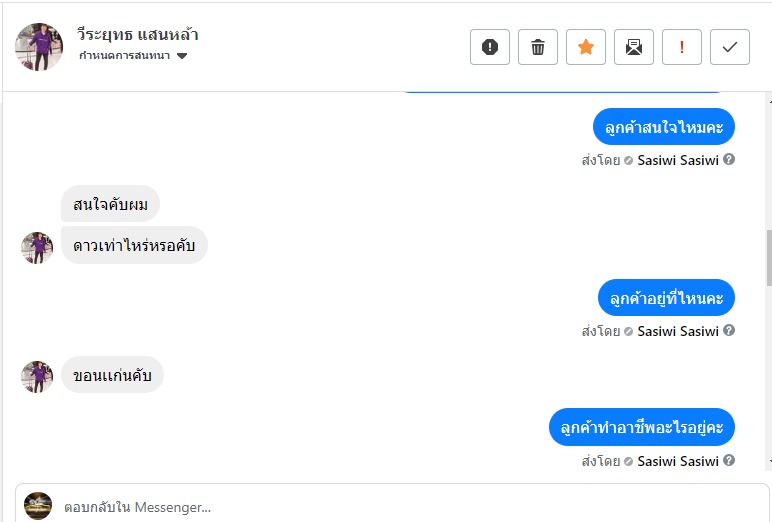The height and width of the screenshot is (522, 772).
Task: Click the red exclamation priority icon
Action: pyautogui.click(x=682, y=47)
